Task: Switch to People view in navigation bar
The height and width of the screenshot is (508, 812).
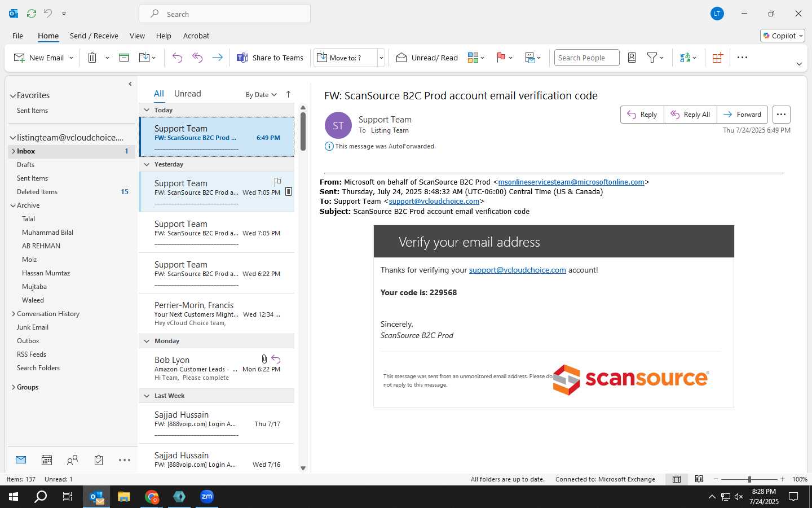Action: point(72,460)
